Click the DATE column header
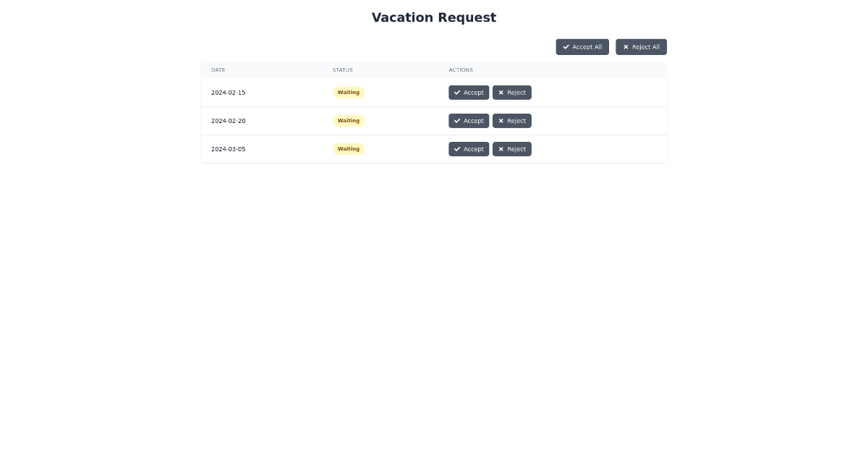This screenshot has height=456, width=868. pos(218,70)
